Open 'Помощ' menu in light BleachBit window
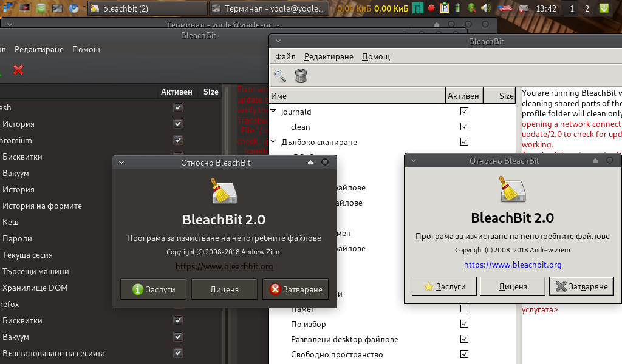 [375, 56]
